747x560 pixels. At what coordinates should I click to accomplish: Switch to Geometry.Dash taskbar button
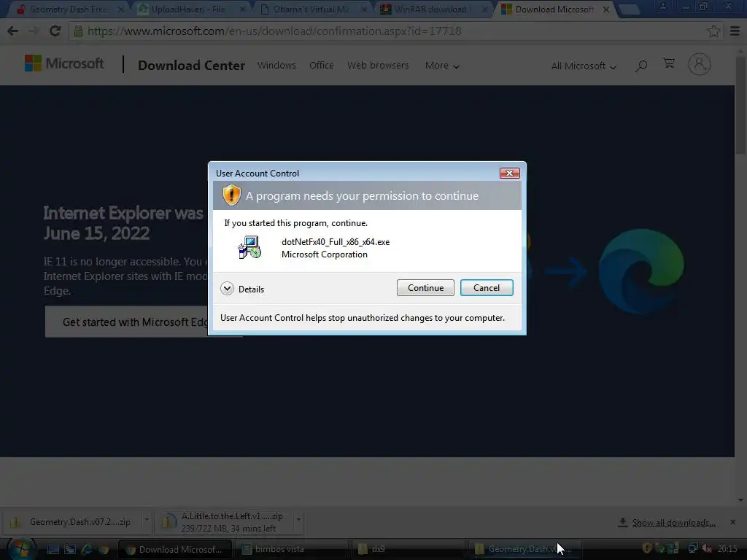point(526,550)
